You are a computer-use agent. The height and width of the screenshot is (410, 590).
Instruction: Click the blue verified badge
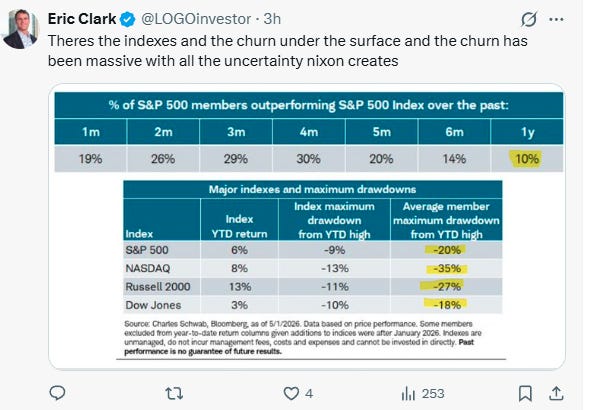pos(128,19)
